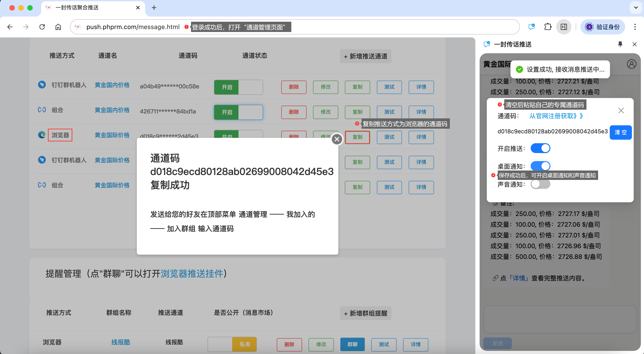The height and width of the screenshot is (354, 644).
Task: Click the 一封传话推送 extension icon
Action: (531, 27)
